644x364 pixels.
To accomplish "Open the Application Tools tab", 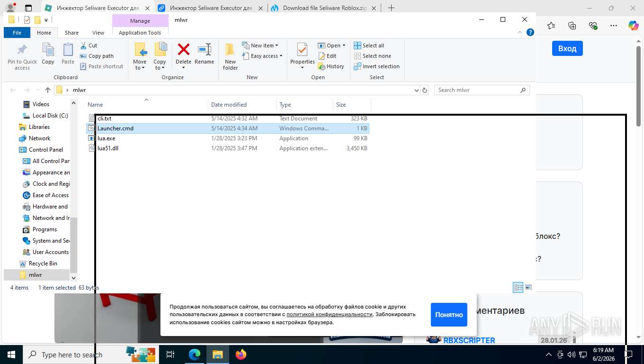I will [x=140, y=33].
